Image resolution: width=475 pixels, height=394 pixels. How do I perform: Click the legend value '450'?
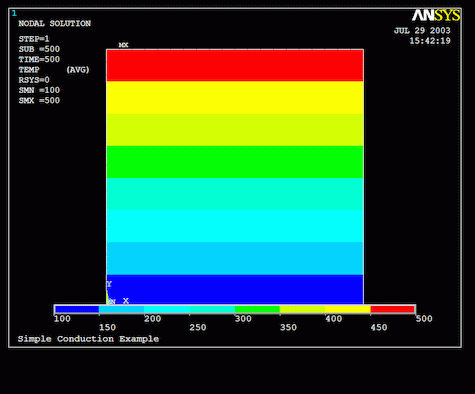(379, 327)
